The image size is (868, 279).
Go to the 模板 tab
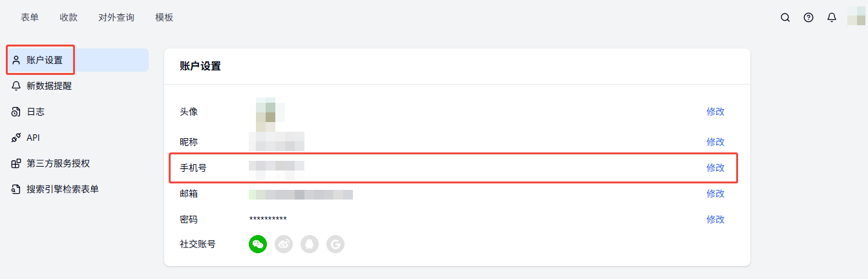[x=164, y=17]
